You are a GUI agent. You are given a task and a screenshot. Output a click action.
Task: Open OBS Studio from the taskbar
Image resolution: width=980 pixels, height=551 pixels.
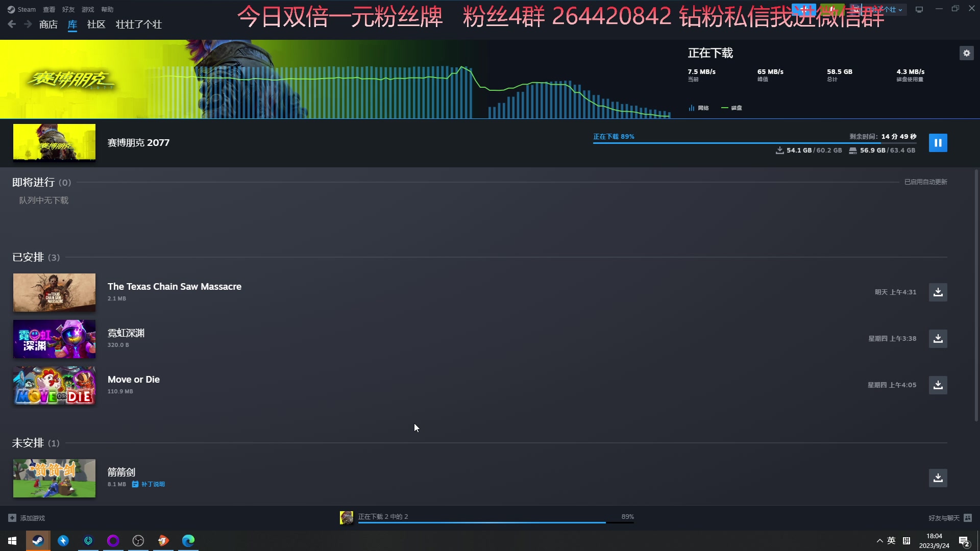point(138,541)
